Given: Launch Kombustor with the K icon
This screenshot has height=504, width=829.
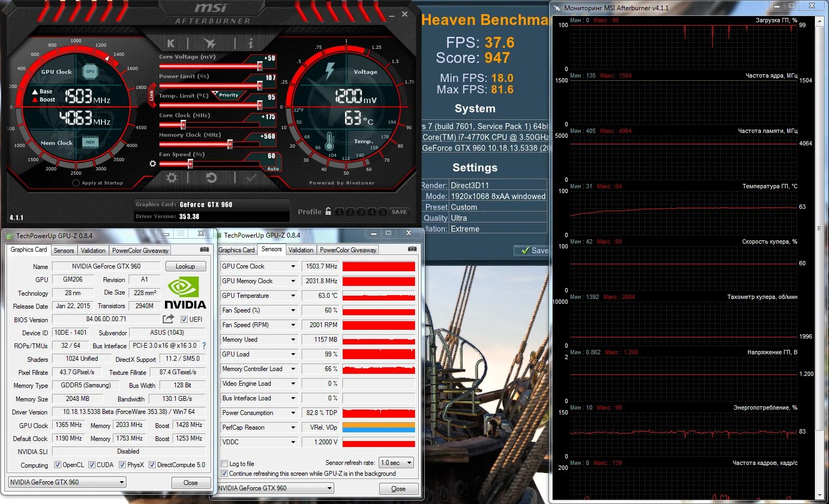Looking at the screenshot, I should click(x=171, y=43).
